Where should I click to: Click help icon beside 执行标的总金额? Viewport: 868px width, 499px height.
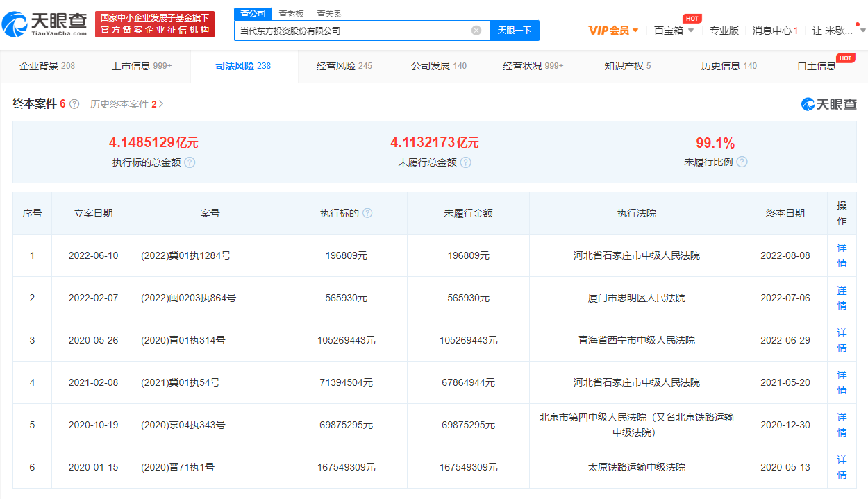click(190, 162)
